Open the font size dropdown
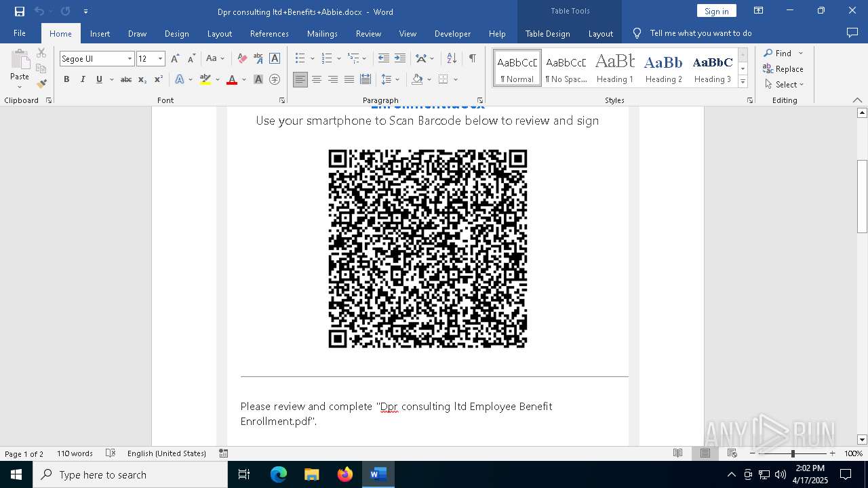 [161, 59]
